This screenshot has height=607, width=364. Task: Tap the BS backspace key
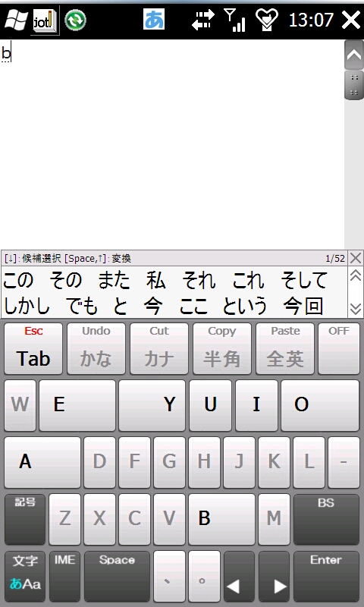327,519
